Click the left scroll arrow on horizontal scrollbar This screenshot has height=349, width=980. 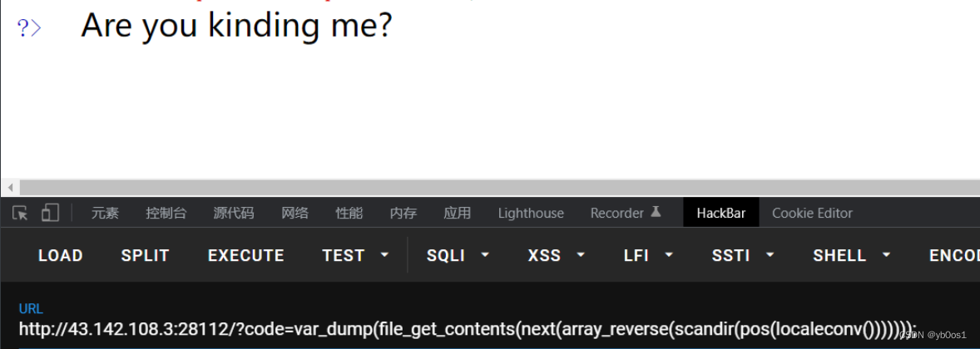tap(10, 187)
